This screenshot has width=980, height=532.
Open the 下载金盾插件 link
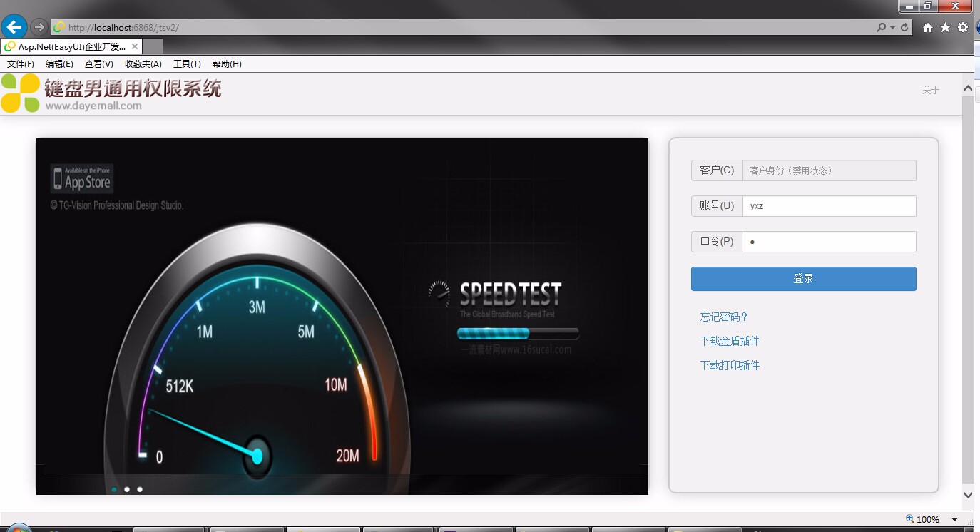pyautogui.click(x=729, y=341)
